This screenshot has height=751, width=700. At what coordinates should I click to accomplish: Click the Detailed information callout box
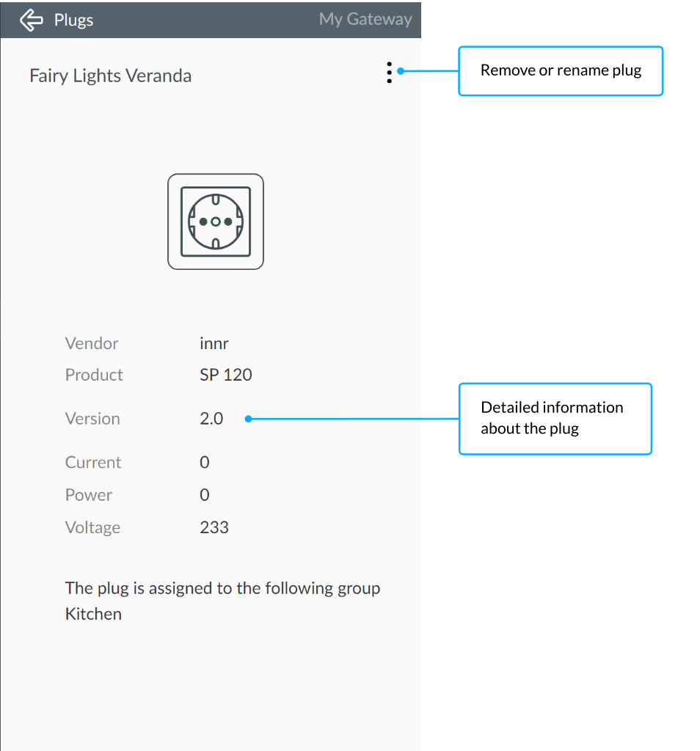[x=555, y=418]
